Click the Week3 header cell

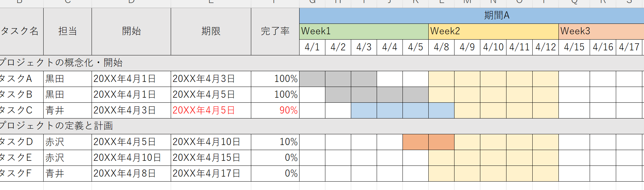pos(600,31)
